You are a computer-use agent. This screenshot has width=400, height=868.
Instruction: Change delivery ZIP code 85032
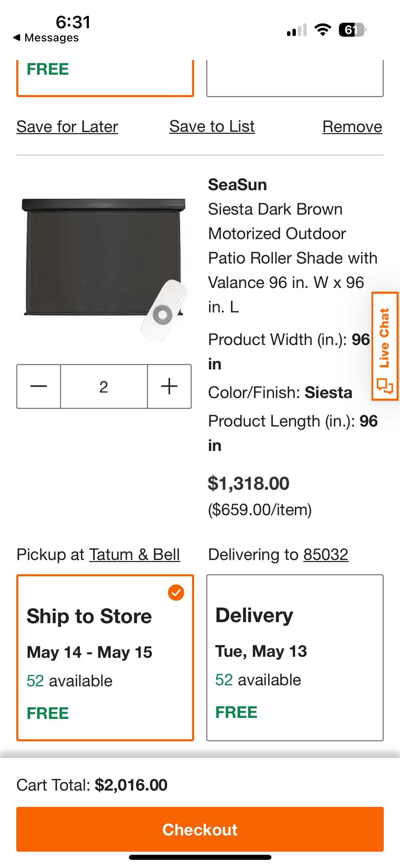pyautogui.click(x=326, y=555)
